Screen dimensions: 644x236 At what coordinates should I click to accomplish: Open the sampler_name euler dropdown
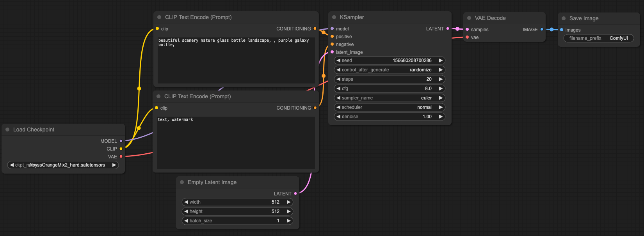[390, 98]
